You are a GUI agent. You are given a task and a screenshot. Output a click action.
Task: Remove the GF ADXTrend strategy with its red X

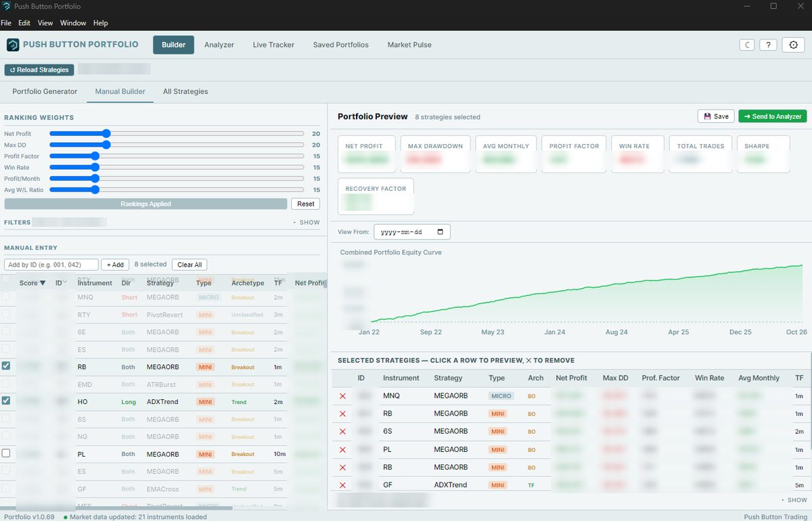[342, 485]
